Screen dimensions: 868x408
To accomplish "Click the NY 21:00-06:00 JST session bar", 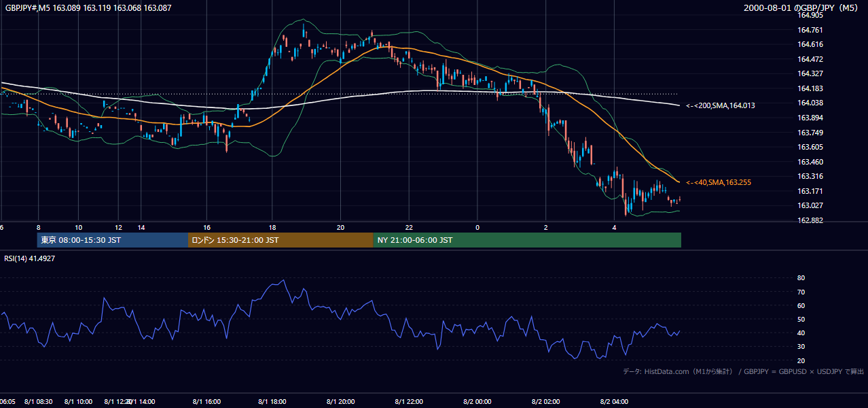I will 527,240.
